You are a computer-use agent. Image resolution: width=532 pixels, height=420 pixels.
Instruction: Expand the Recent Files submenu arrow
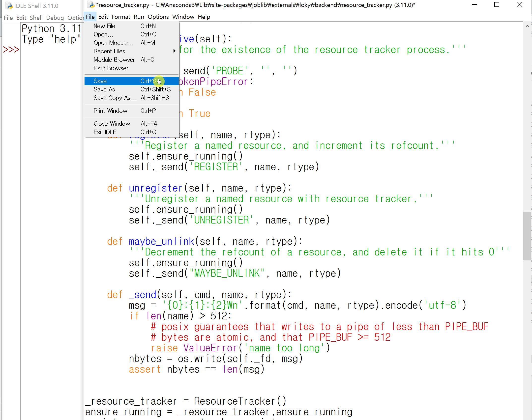tap(174, 51)
